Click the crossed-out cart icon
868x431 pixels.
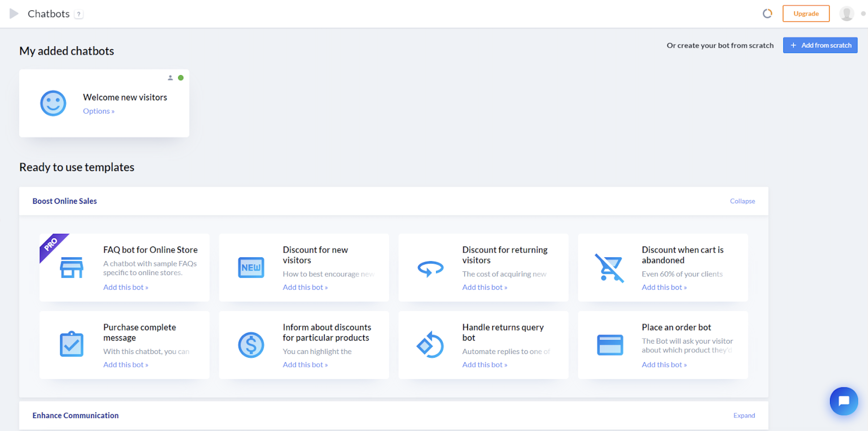click(x=609, y=268)
